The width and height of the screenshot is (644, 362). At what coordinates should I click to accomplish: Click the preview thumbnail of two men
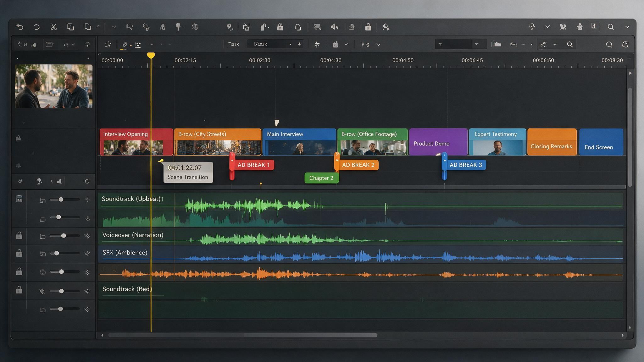(54, 86)
